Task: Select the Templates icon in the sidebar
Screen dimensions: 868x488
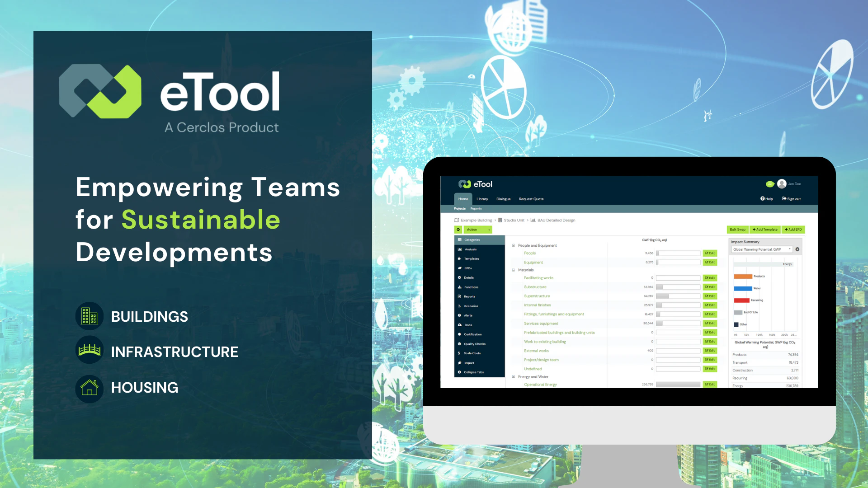Action: coord(459,258)
